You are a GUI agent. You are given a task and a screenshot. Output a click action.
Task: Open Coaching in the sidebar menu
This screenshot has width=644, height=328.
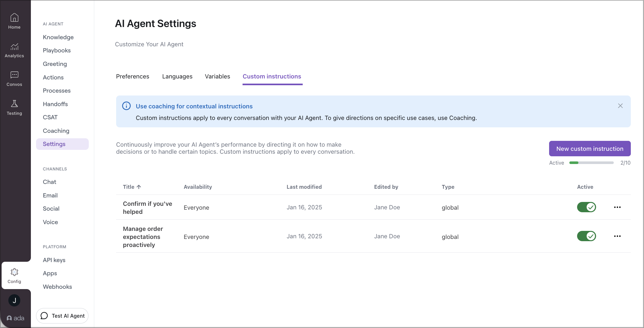pos(56,131)
